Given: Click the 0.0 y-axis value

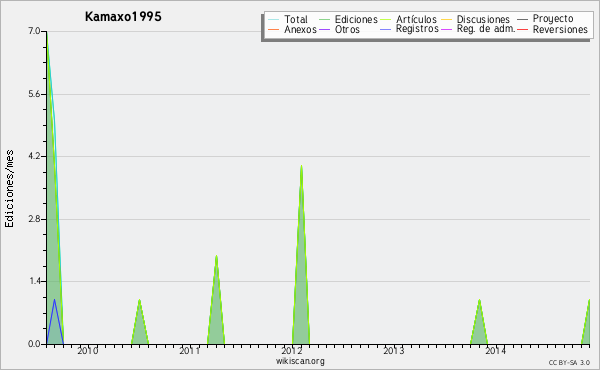Looking at the screenshot, I should point(34,344).
